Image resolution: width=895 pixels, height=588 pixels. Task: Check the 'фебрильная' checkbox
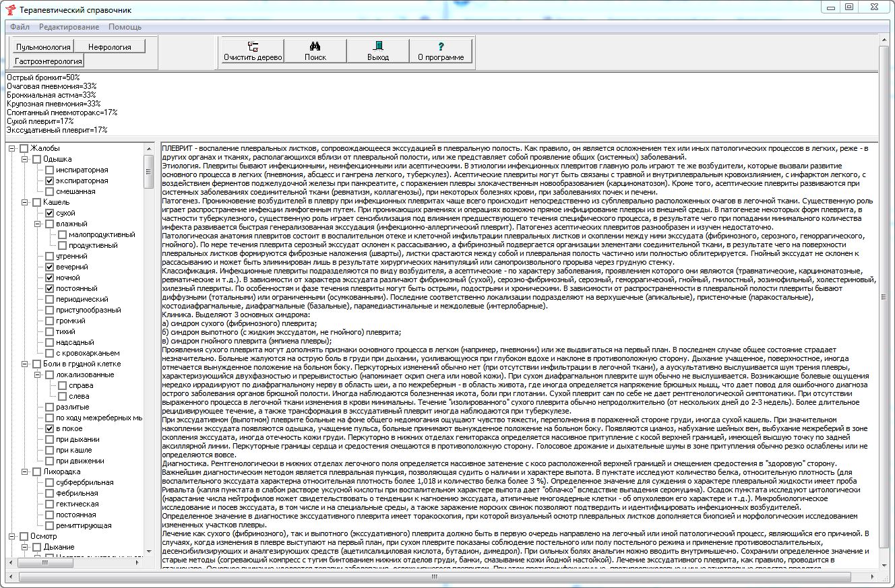coord(49,493)
